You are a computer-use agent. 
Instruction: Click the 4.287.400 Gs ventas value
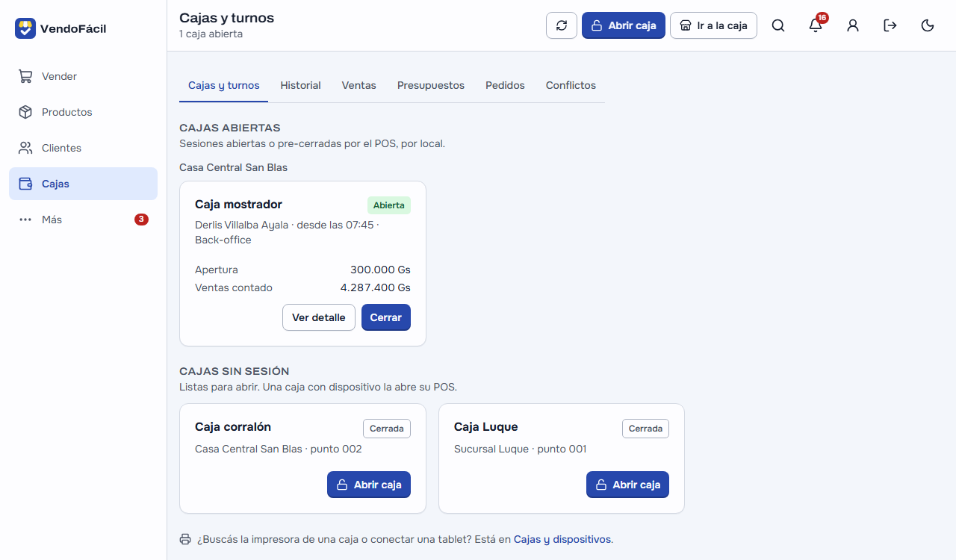376,287
